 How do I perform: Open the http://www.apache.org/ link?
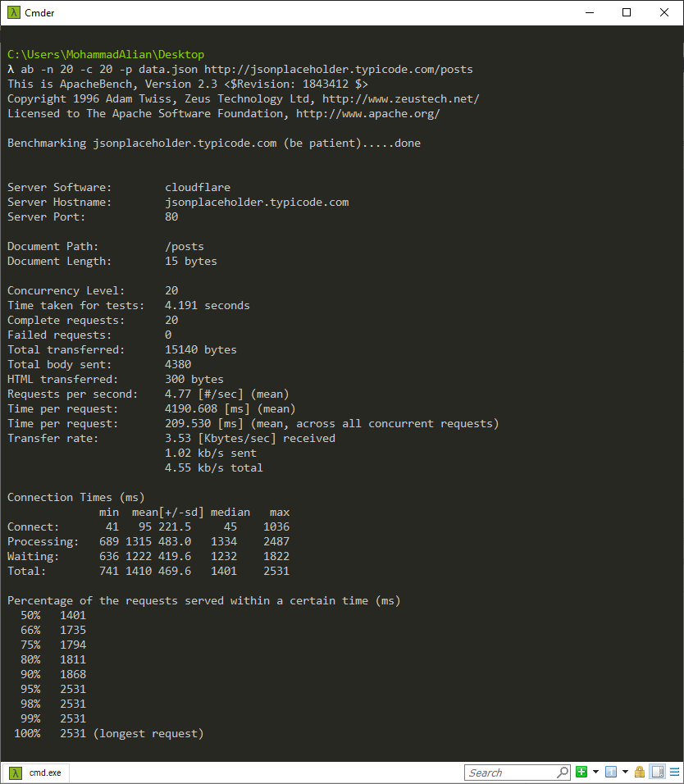click(367, 114)
